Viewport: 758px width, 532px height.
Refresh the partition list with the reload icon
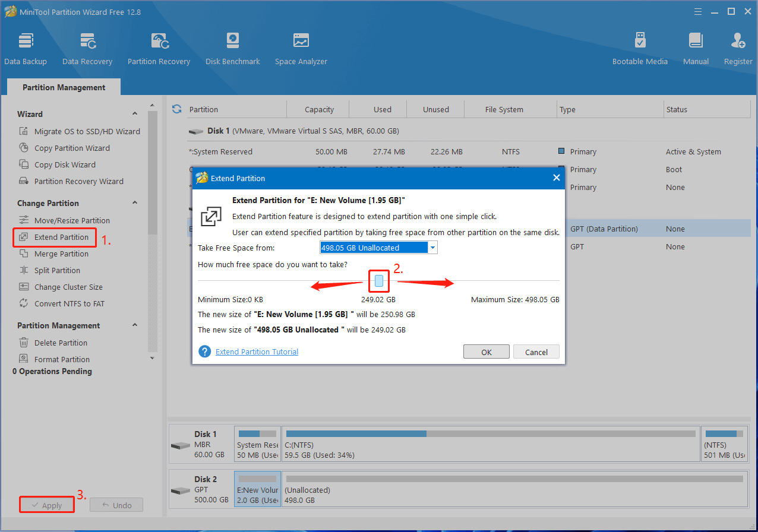coord(176,109)
